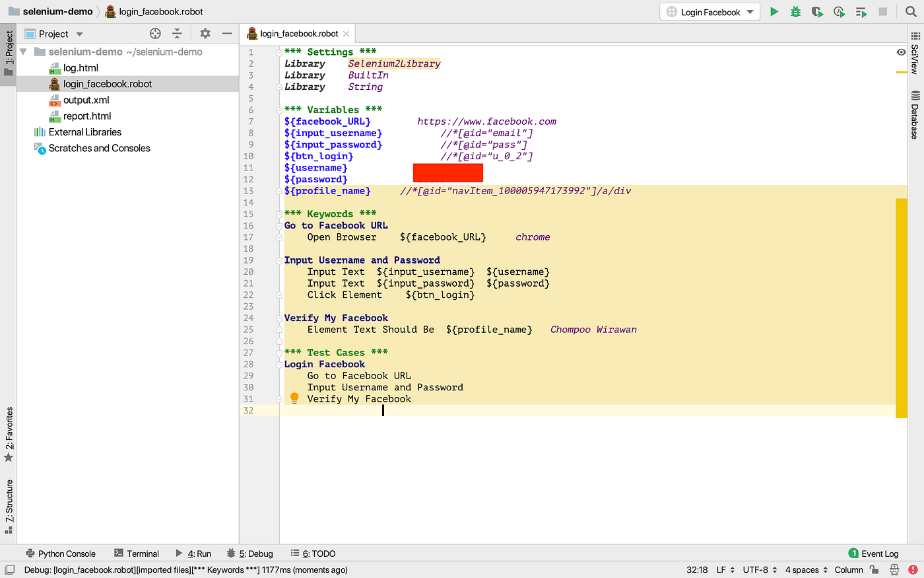
Task: Select report.html in the project tree
Action: tap(87, 116)
